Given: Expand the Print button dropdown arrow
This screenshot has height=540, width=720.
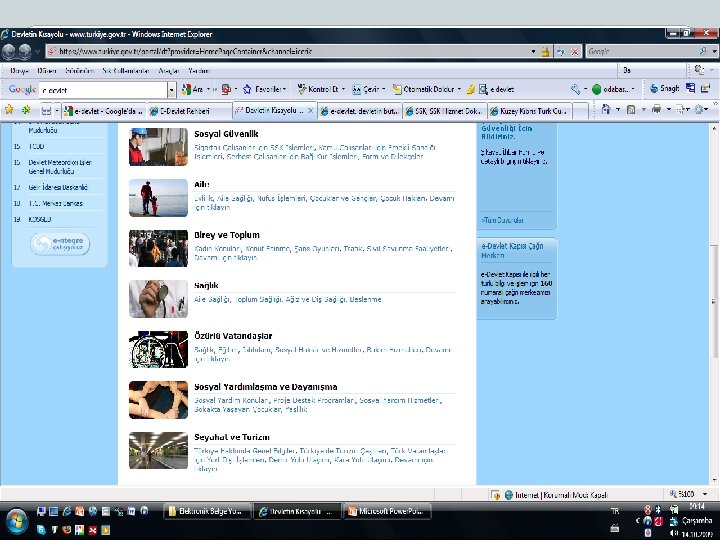Looking at the screenshot, I should (x=669, y=109).
